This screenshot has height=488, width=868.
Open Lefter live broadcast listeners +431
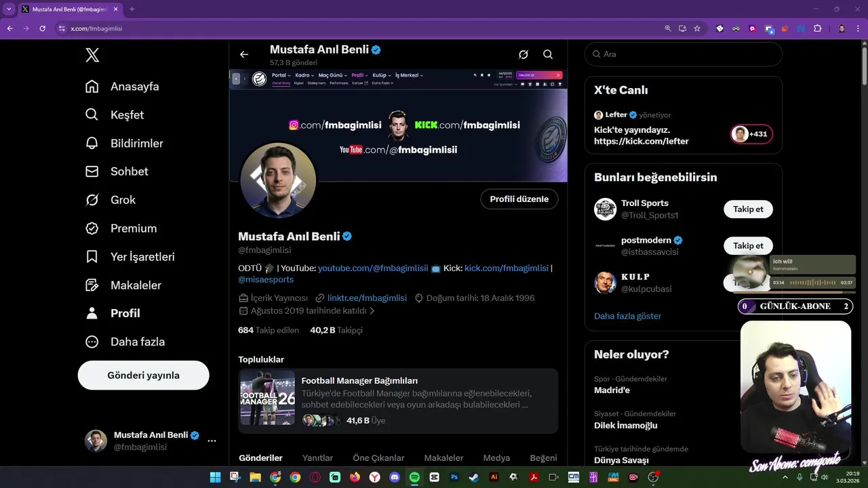click(x=751, y=134)
